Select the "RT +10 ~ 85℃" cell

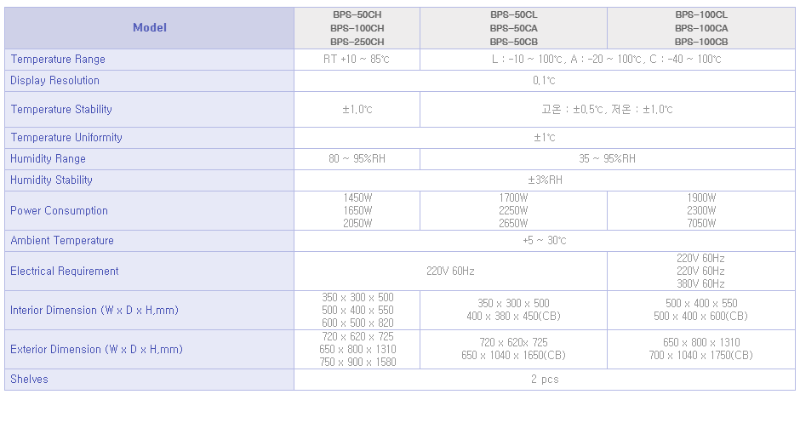coord(357,60)
